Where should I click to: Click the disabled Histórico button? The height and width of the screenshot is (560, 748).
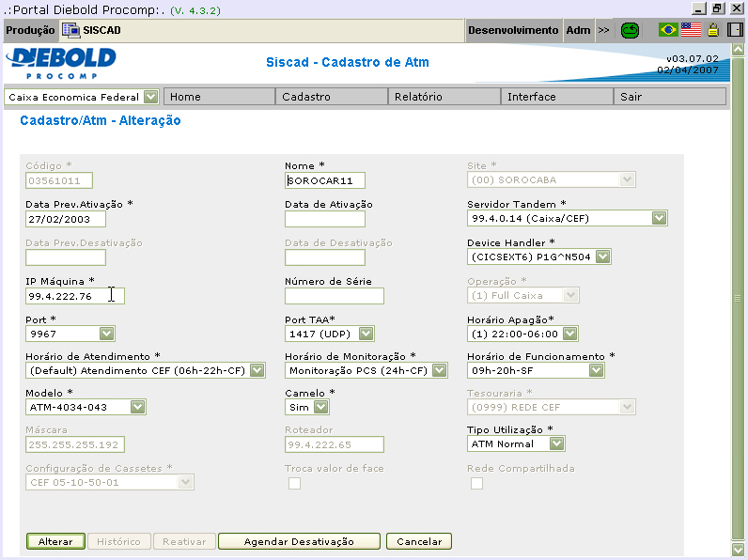118,541
